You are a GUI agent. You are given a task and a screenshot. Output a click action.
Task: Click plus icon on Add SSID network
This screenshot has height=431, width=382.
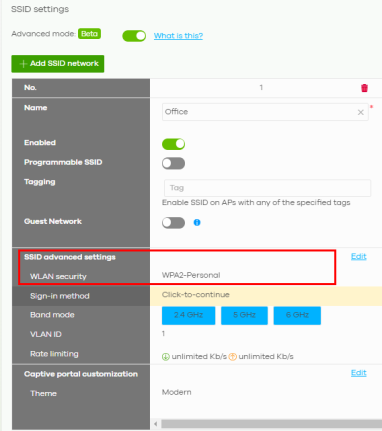23,64
